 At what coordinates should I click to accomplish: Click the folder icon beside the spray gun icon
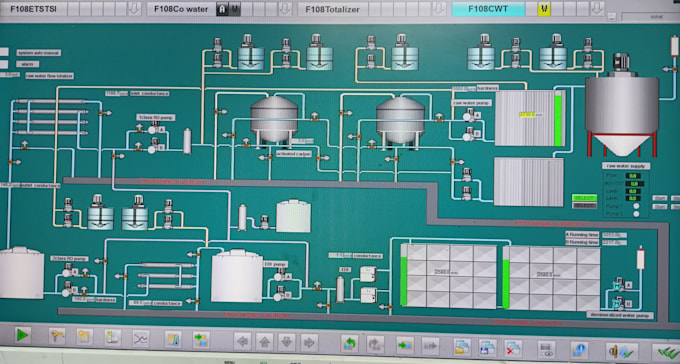click(x=85, y=337)
